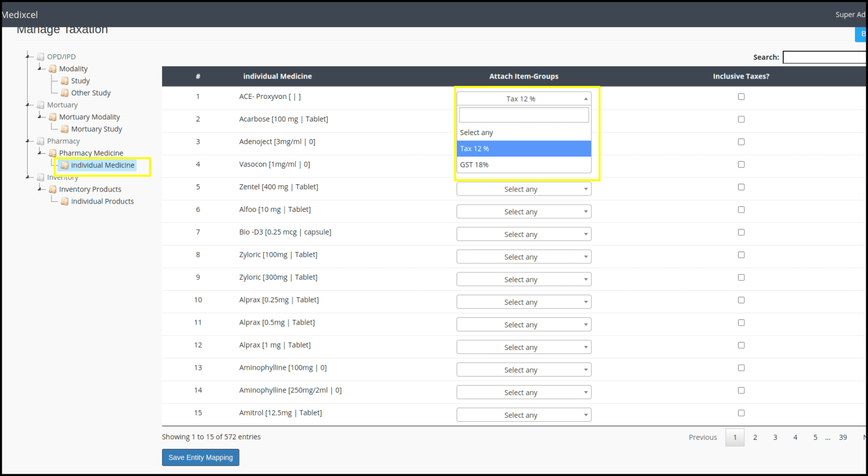Viewport: 868px width, 476px height.
Task: Open the Super Admin menu
Action: [x=850, y=14]
